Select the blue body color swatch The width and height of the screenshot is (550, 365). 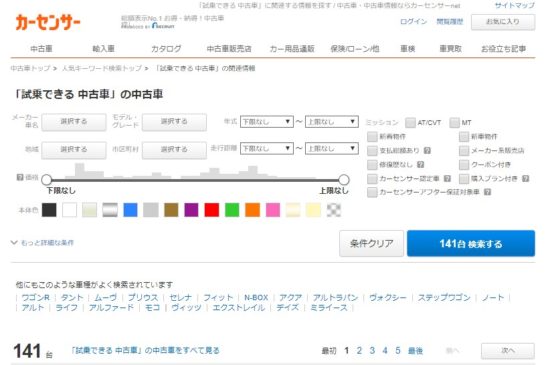click(x=130, y=210)
